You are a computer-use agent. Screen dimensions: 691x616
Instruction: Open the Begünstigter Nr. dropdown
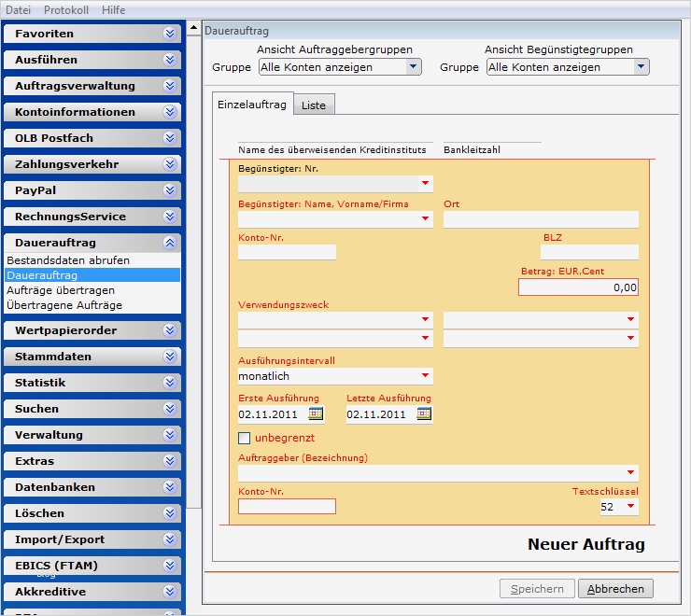(x=425, y=183)
